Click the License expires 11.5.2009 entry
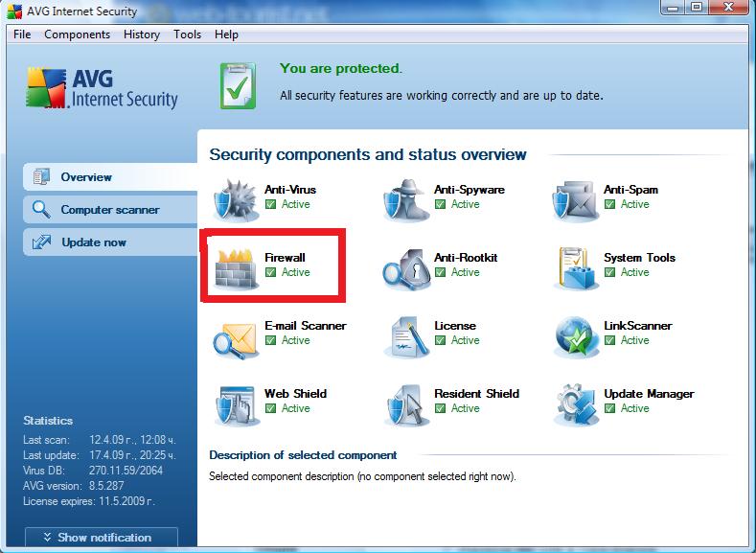Screen dimensions: 756x553 click(89, 501)
